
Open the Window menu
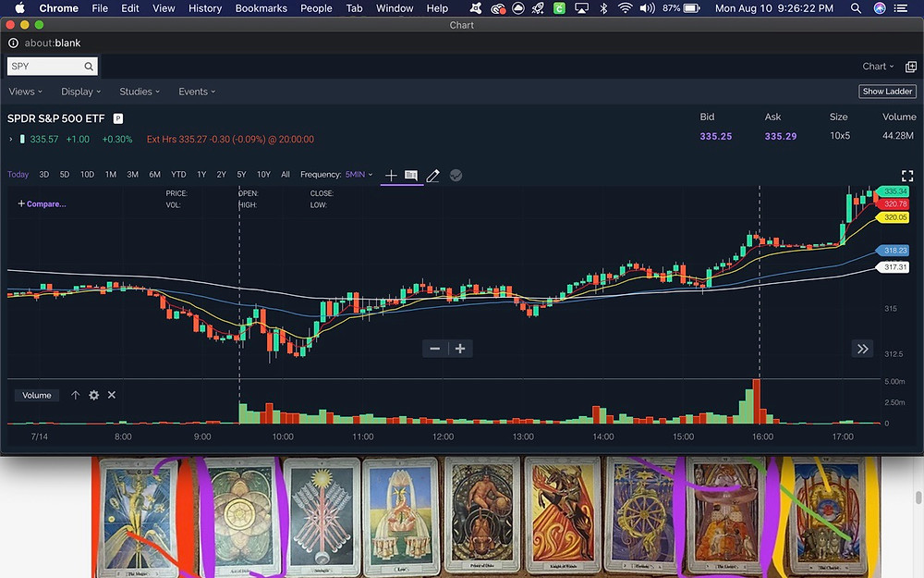[x=395, y=8]
